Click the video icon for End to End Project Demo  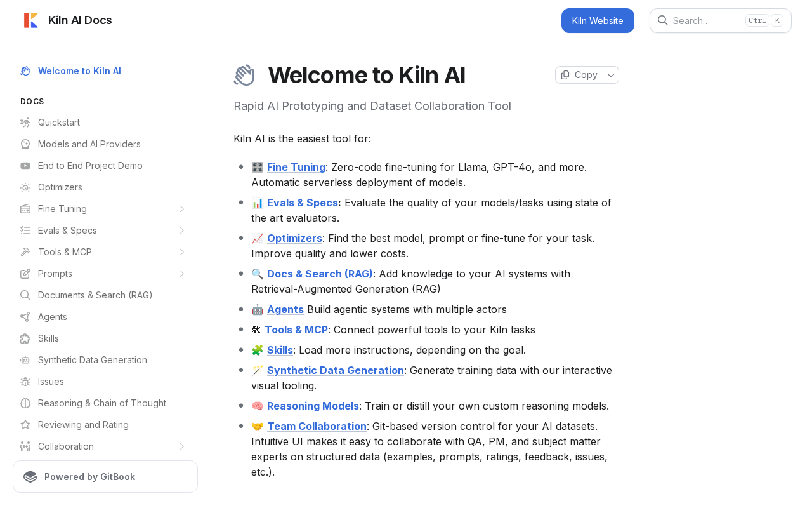25,166
